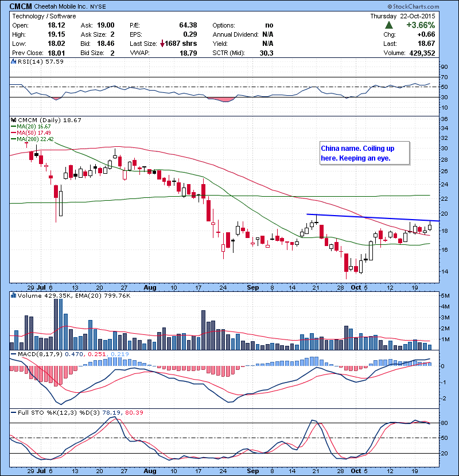Viewport: 459px width, 476px height.
Task: Click the +3.66% percent change
Action: 421,25
